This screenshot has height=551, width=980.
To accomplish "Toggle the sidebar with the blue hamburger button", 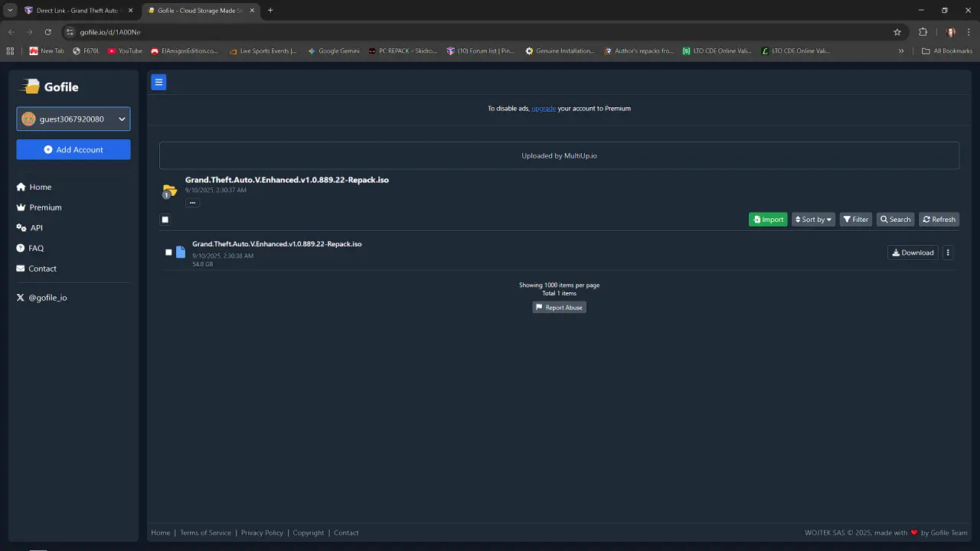I will 158,83.
